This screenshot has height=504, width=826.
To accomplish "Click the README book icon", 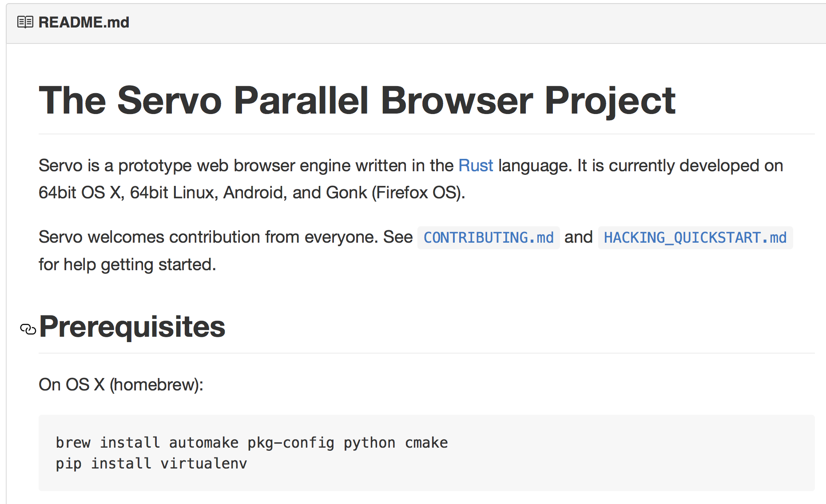I will click(25, 22).
